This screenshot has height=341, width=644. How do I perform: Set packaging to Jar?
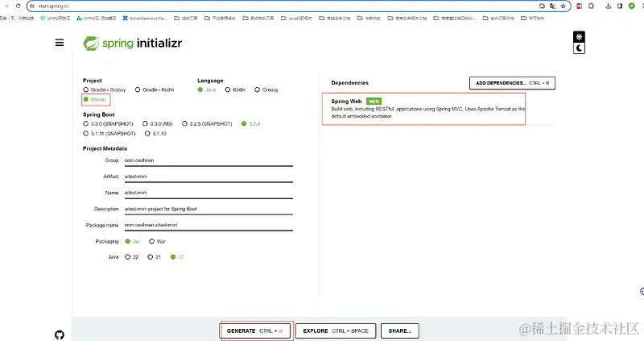[x=133, y=242]
